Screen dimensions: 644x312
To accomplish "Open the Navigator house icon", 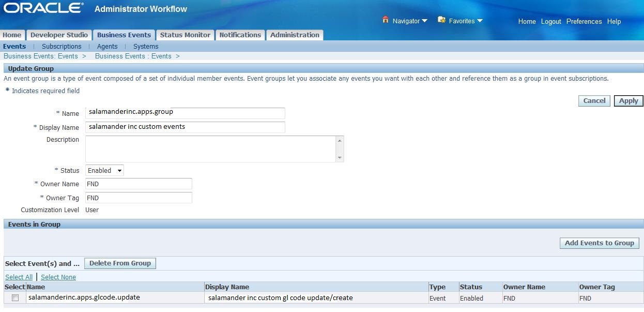I will click(385, 20).
